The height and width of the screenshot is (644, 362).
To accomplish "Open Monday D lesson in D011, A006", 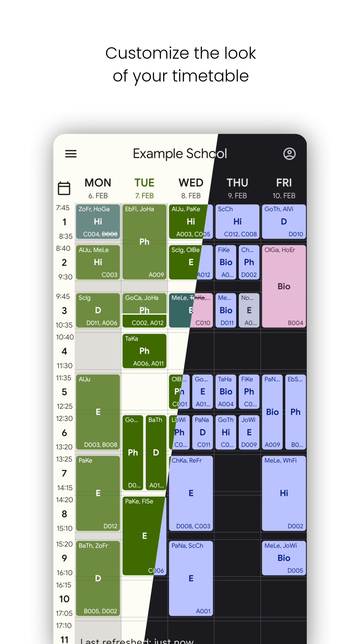I will coord(98,310).
